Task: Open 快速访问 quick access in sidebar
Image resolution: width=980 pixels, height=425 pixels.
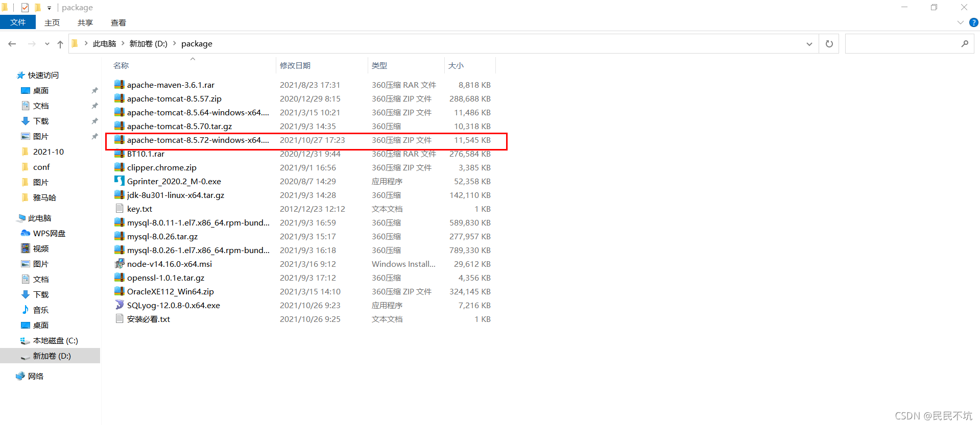Action: (x=38, y=75)
